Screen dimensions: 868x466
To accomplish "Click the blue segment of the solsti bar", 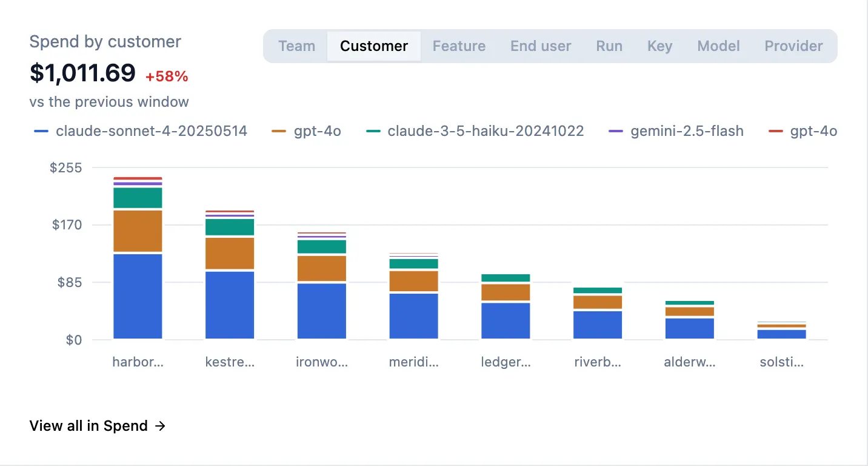I will point(782,334).
